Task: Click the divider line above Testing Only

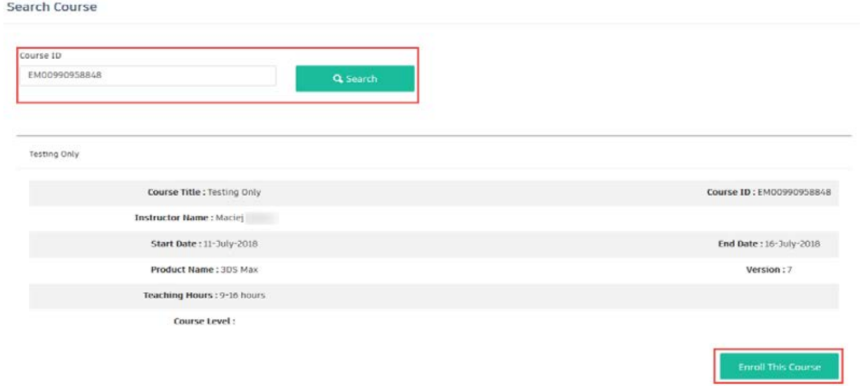Action: tap(433, 133)
